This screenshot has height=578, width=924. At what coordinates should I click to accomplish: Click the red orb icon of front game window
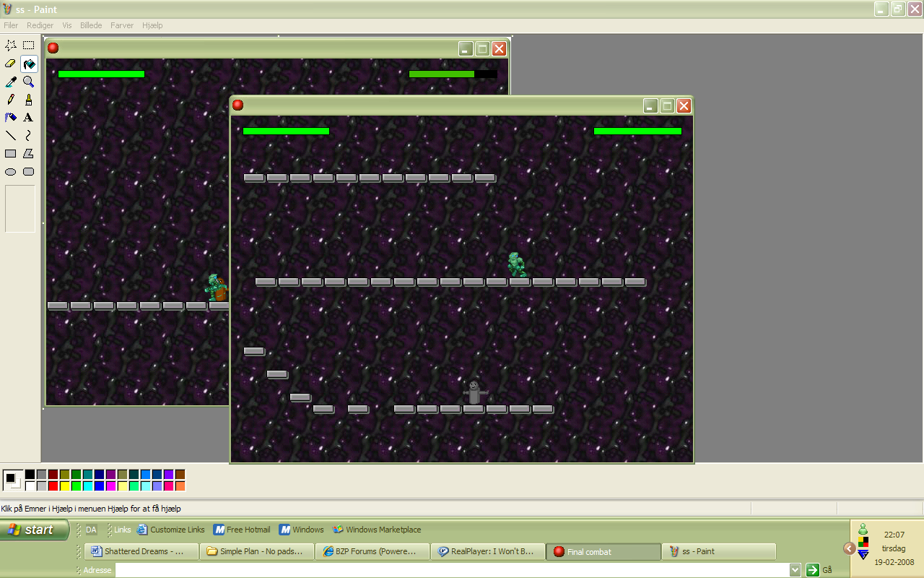click(237, 105)
